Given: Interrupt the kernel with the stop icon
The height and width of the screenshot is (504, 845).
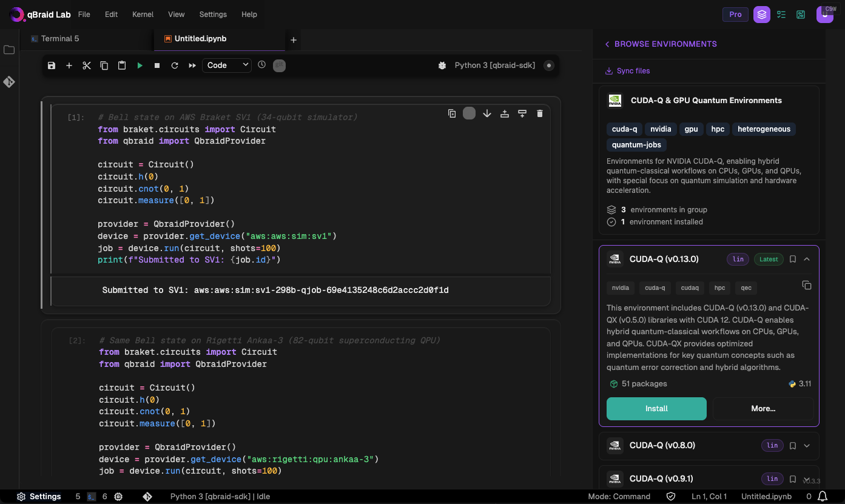Looking at the screenshot, I should [157, 66].
